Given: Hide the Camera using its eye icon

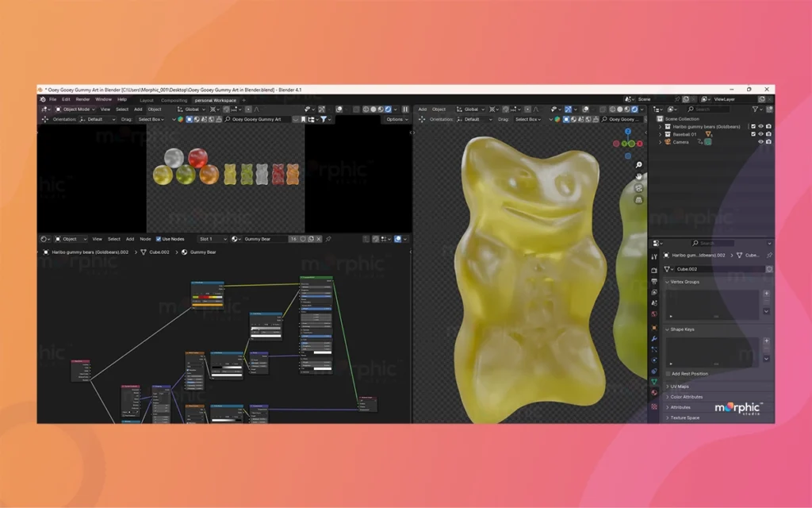Looking at the screenshot, I should point(760,142).
